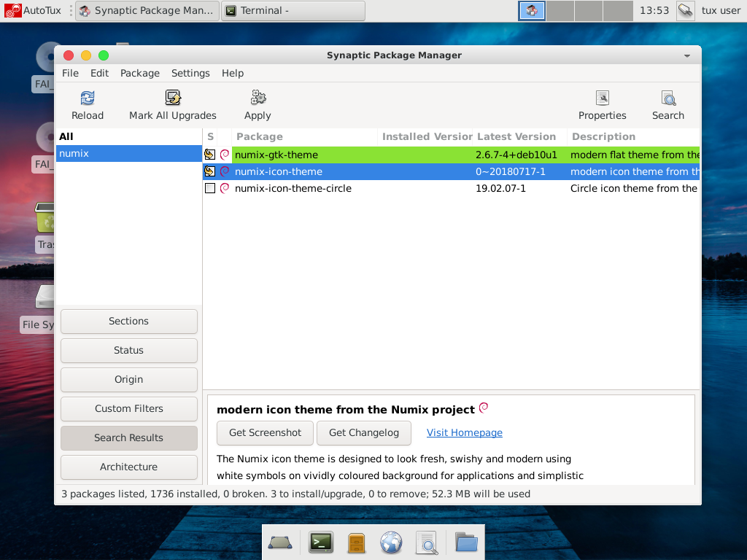This screenshot has height=560, width=747.
Task: Click Debian swirl icon beside numix-icon-theme row
Action: click(x=225, y=171)
